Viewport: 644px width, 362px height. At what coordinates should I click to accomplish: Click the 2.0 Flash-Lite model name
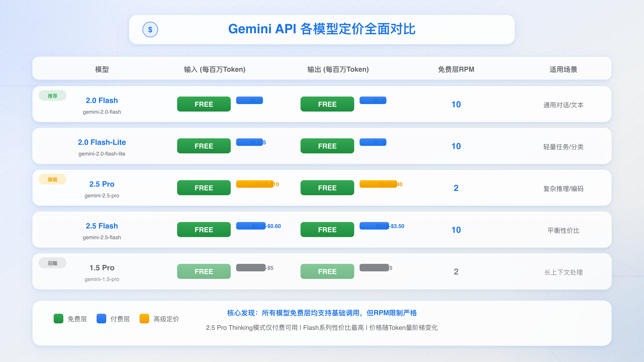click(x=102, y=142)
